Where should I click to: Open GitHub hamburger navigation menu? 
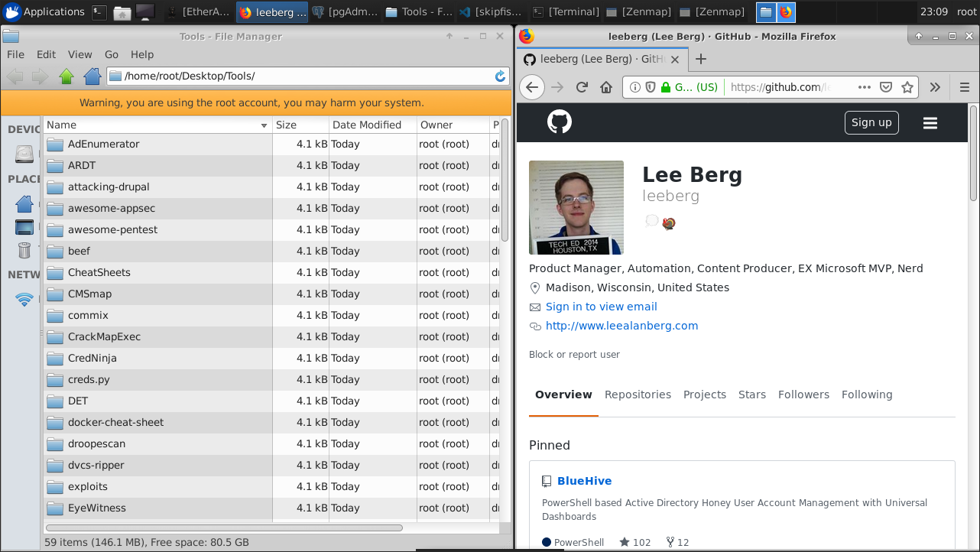click(930, 123)
